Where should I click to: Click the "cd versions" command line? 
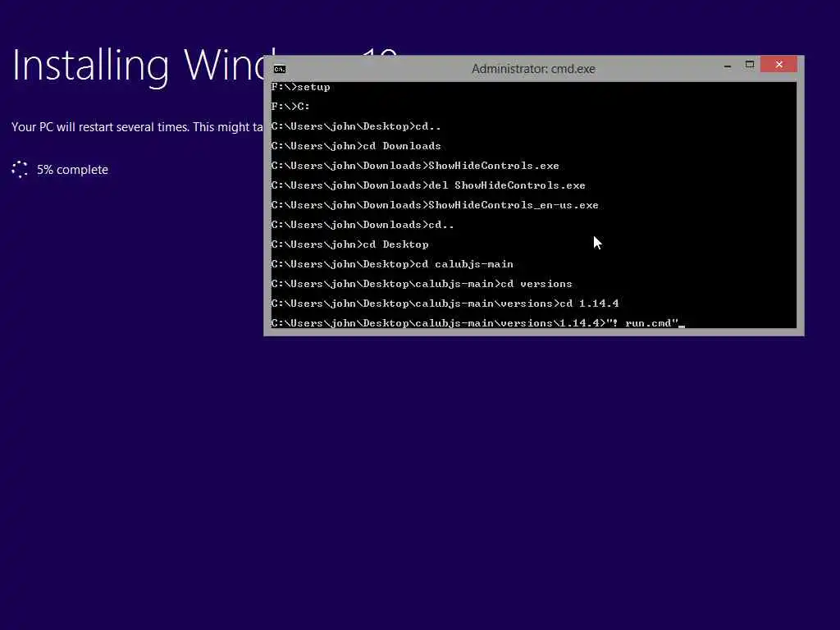point(422,284)
